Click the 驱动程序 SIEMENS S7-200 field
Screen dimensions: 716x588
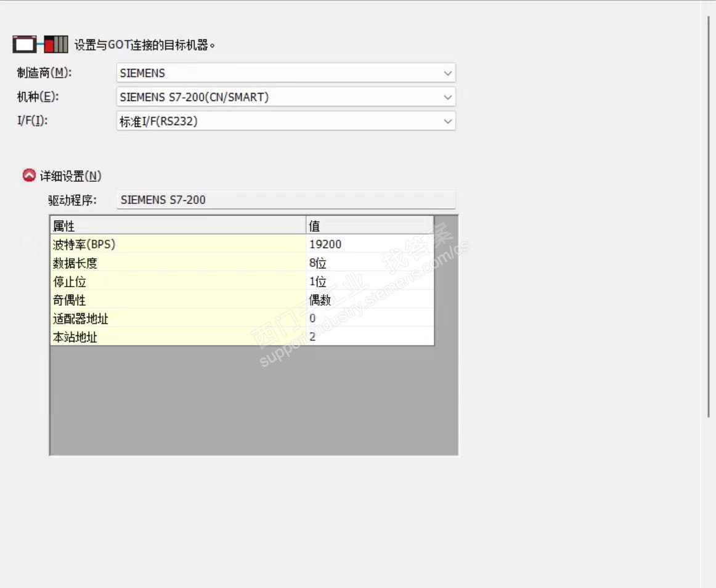286,200
